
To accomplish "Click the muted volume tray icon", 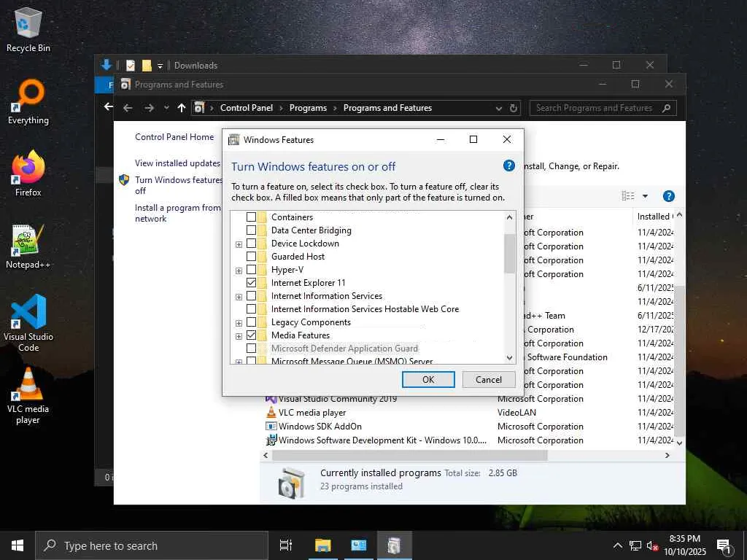I will coord(652,545).
